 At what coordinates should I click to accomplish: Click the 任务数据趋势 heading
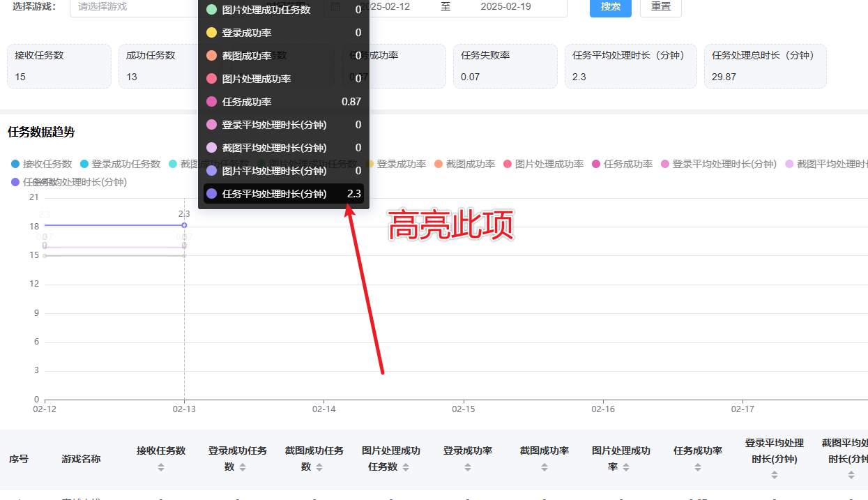tap(41, 131)
